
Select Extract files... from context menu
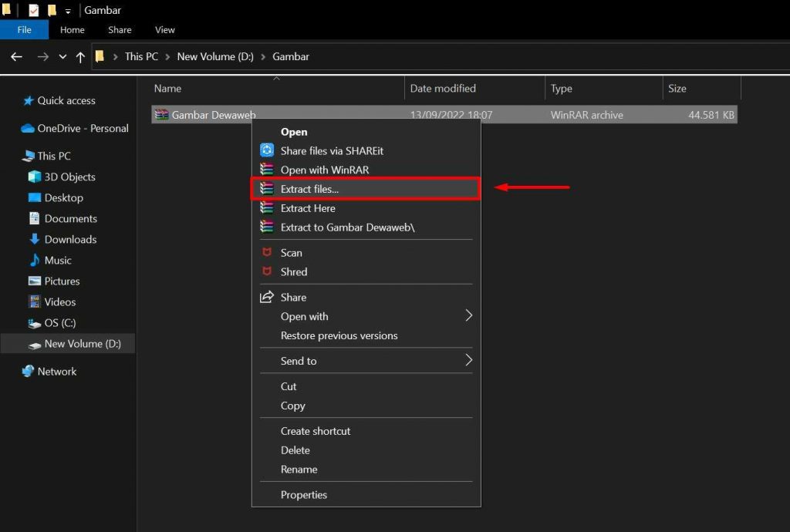pos(309,189)
